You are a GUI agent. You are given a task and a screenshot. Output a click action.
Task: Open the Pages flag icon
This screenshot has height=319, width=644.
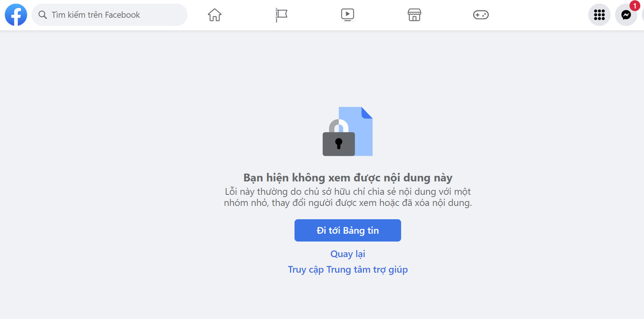point(281,14)
